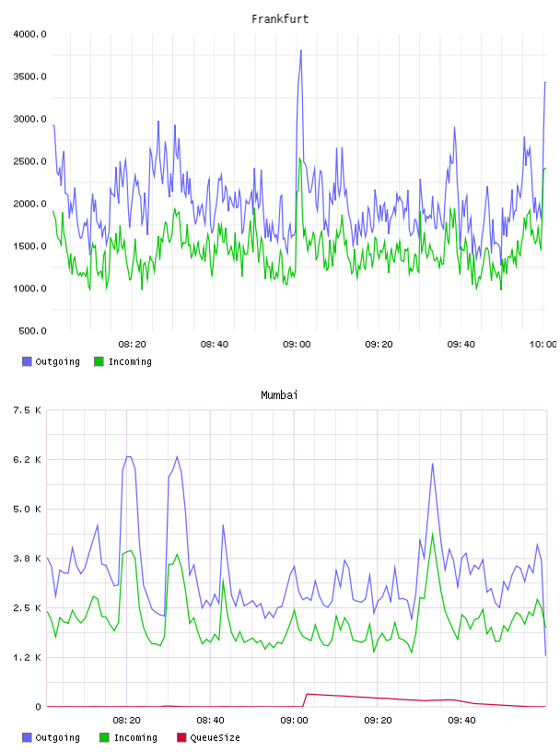The image size is (560, 752).
Task: Click the 3500.0 y-axis label in Frankfurt
Action: (29, 76)
